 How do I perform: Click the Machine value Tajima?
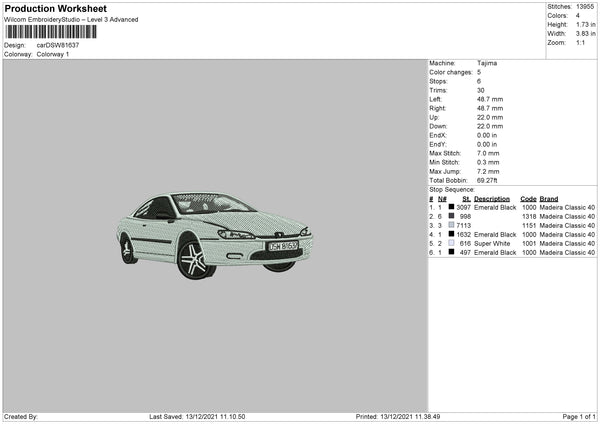coord(487,63)
